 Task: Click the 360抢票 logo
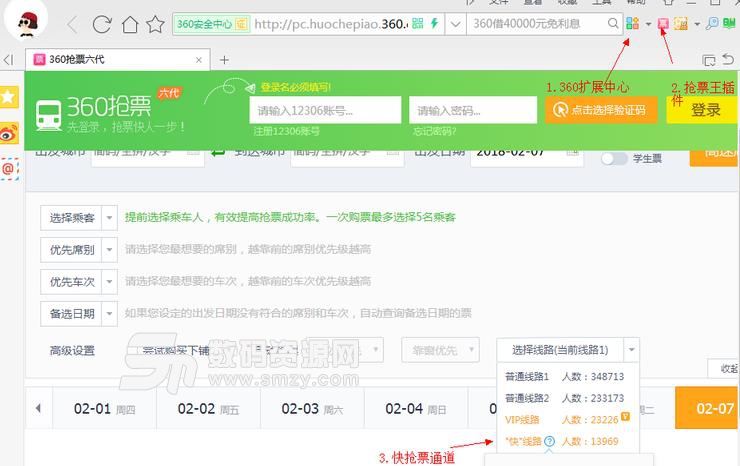(109, 112)
